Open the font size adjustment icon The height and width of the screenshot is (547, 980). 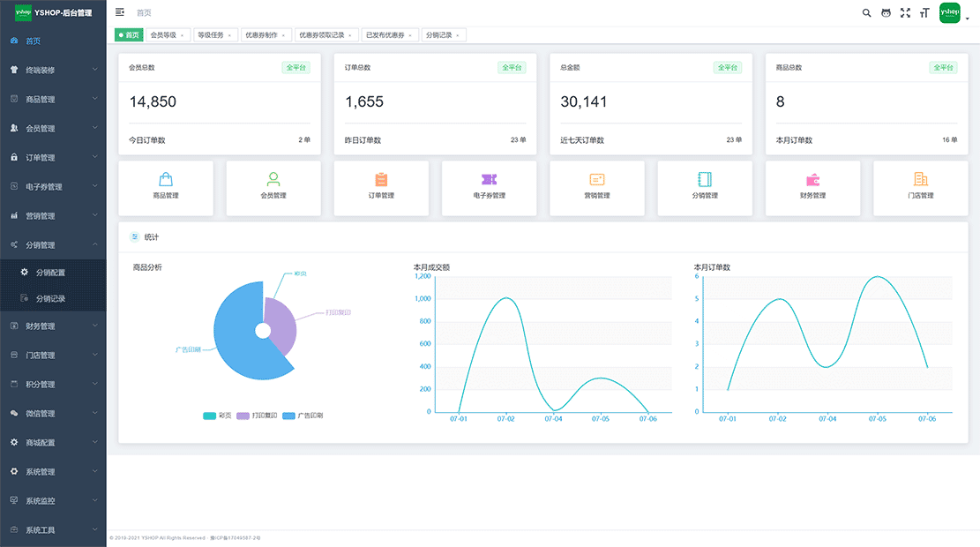point(924,13)
